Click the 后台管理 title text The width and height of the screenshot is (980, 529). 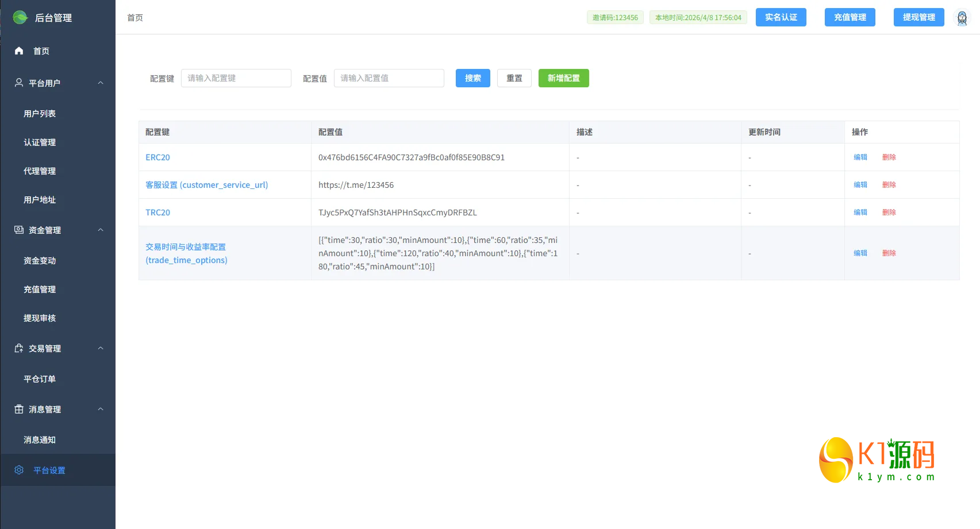tap(53, 18)
